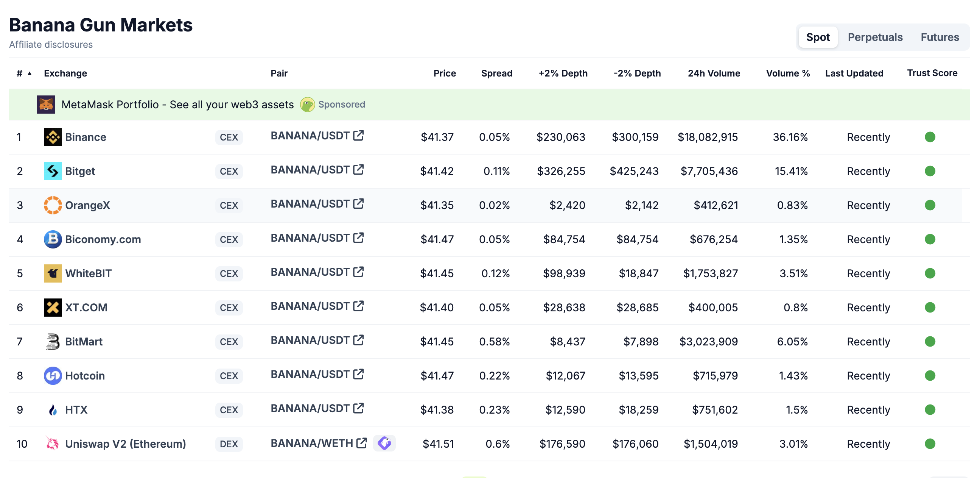Open the Biconomy.com exchange name link
980x478 pixels.
(103, 239)
